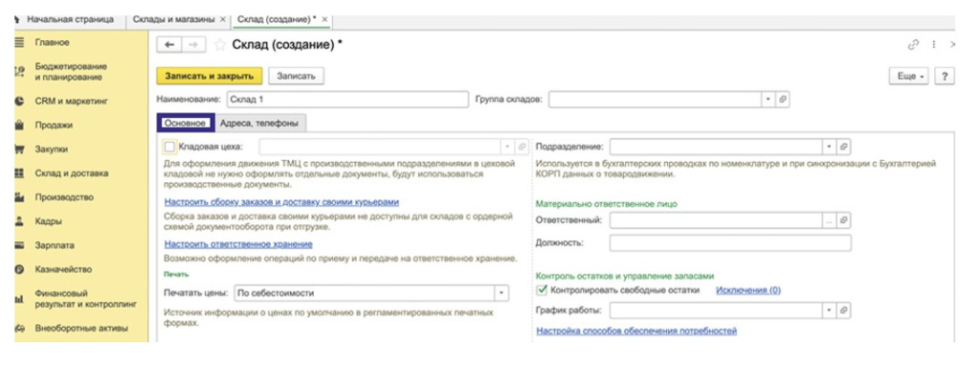
Task: Expand the Кладовая цеха field dropdown arrow
Action: (x=507, y=147)
